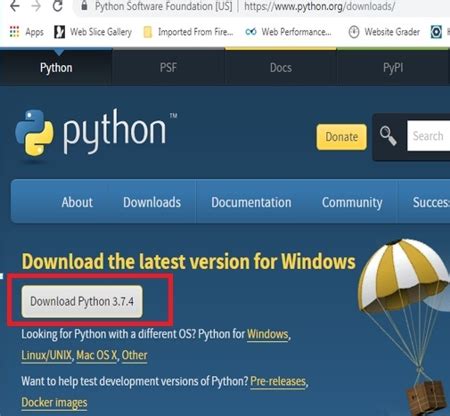Switch to the Docs tab
The width and height of the screenshot is (450, 416).
[281, 68]
